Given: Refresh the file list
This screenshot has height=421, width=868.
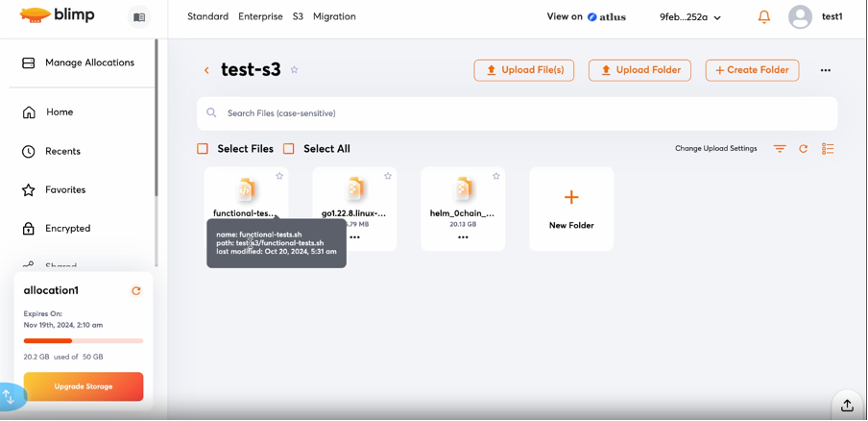Looking at the screenshot, I should pos(804,149).
